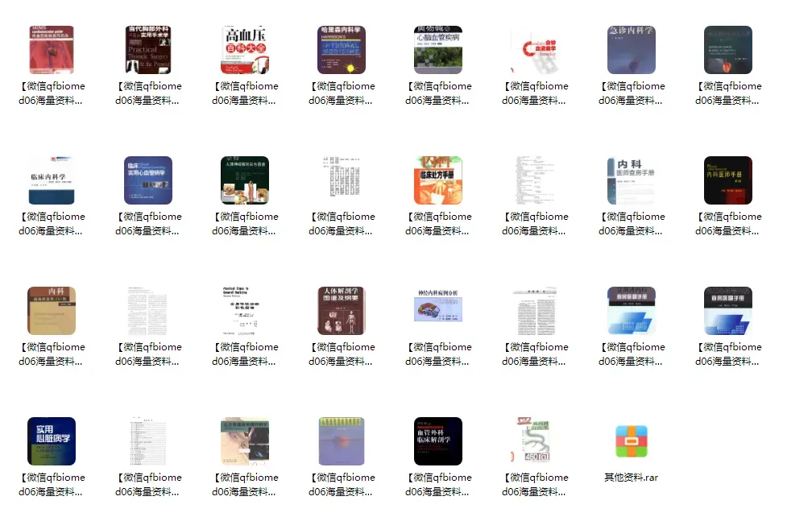Select the 急诊内科学 blue book cover
This screenshot has width=812, height=517.
click(x=632, y=50)
